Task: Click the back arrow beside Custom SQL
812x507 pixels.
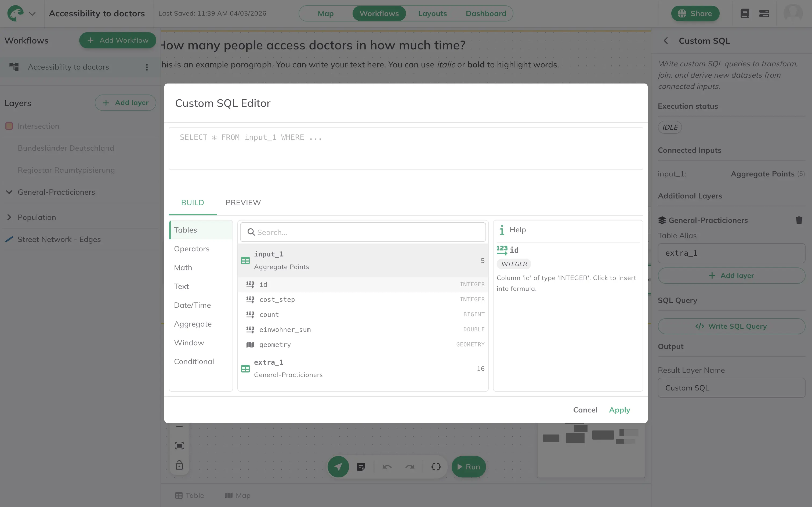Action: (666, 41)
